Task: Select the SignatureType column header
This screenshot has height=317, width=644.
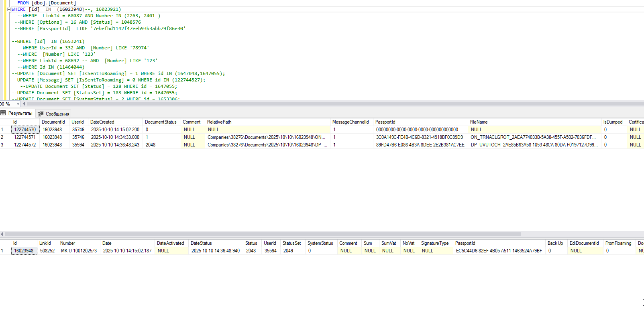Action: click(435, 243)
